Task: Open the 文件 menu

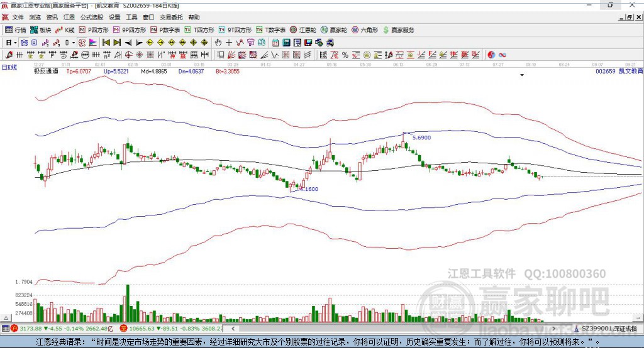Action: (18, 17)
